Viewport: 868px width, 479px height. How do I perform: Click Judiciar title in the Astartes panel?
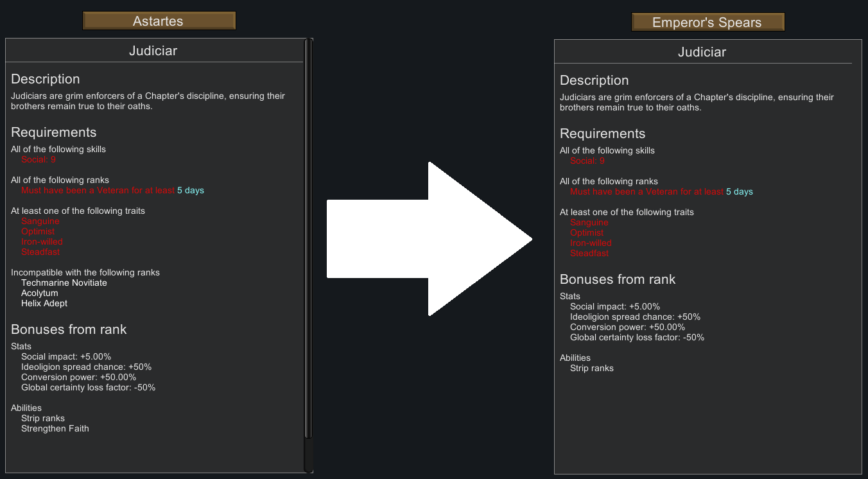pyautogui.click(x=153, y=51)
